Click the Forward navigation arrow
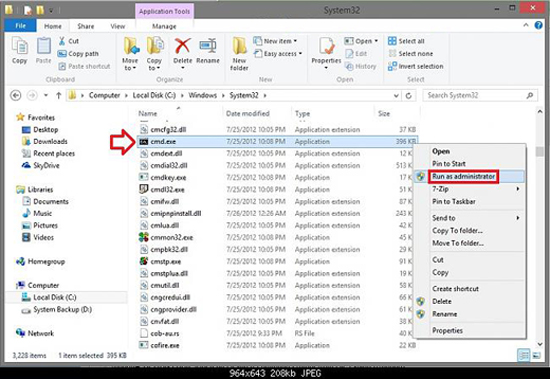550x379 pixels. (x=32, y=95)
